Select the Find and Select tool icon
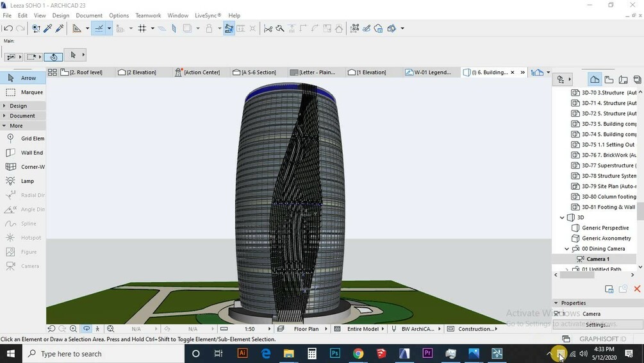This screenshot has width=644, height=363. pos(36,28)
